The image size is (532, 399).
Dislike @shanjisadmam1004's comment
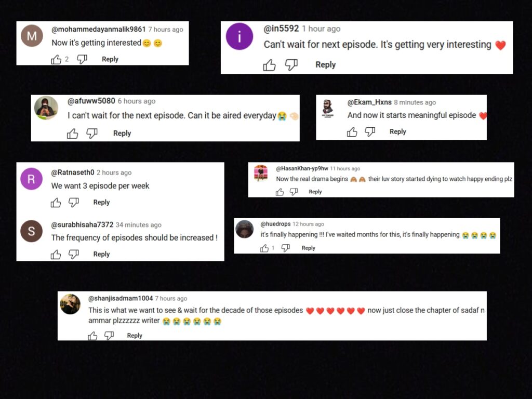point(109,336)
